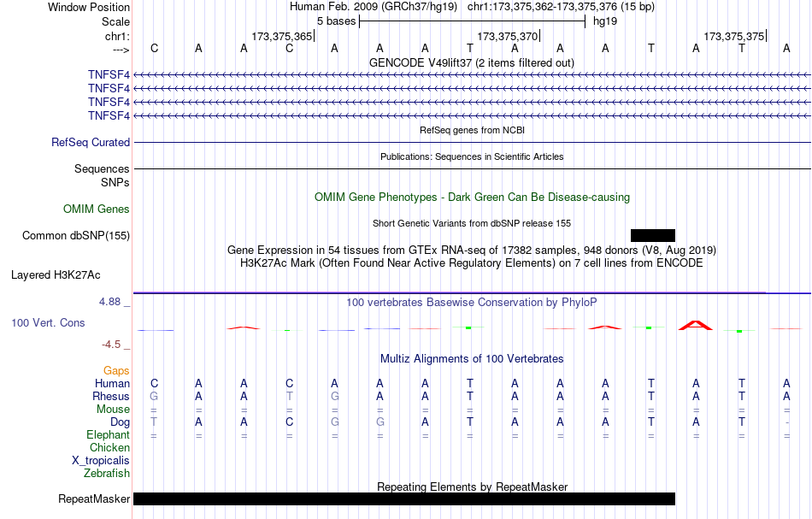Select the Dog alignment row label
Image resolution: width=812 pixels, height=519 pixels.
pos(121,422)
